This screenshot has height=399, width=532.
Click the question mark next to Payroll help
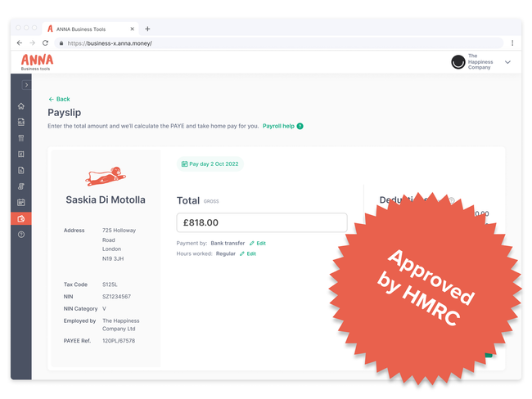coord(300,126)
